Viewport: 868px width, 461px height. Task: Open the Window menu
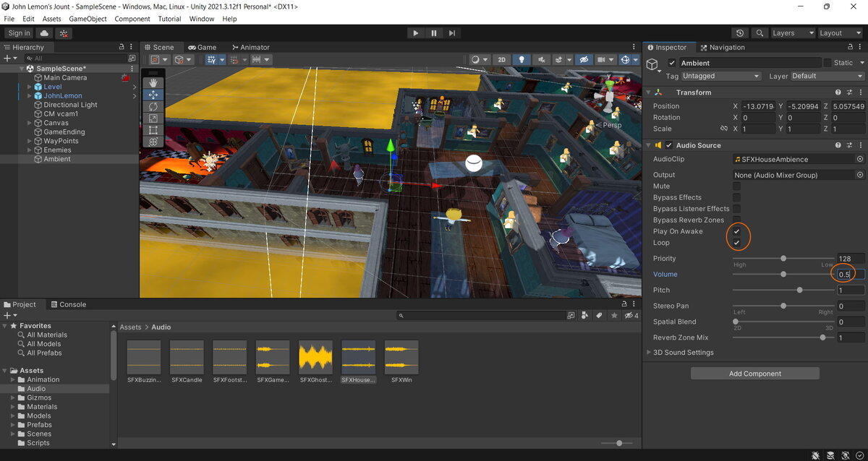[x=202, y=19]
